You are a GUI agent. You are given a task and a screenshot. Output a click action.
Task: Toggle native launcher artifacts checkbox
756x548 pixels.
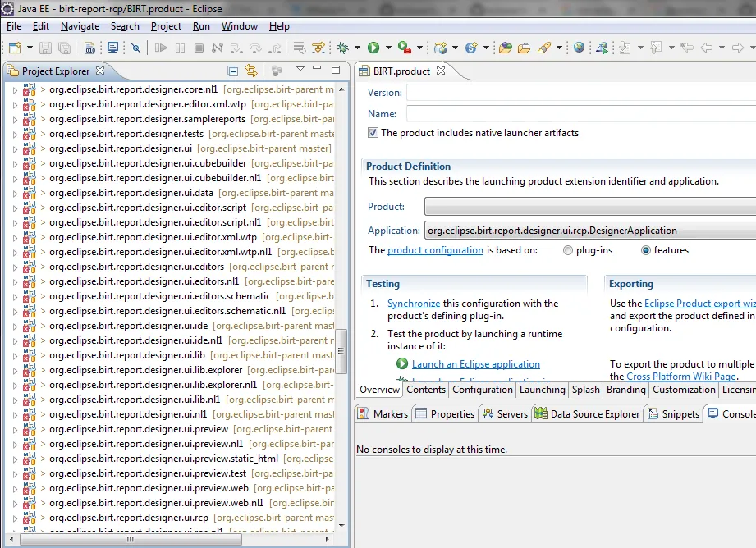[x=373, y=133]
